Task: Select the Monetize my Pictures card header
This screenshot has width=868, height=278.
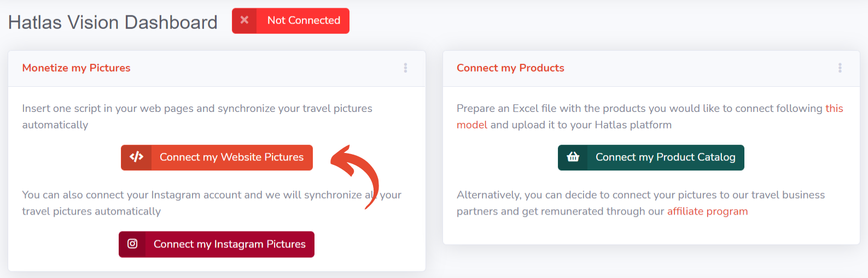Action: pos(217,68)
